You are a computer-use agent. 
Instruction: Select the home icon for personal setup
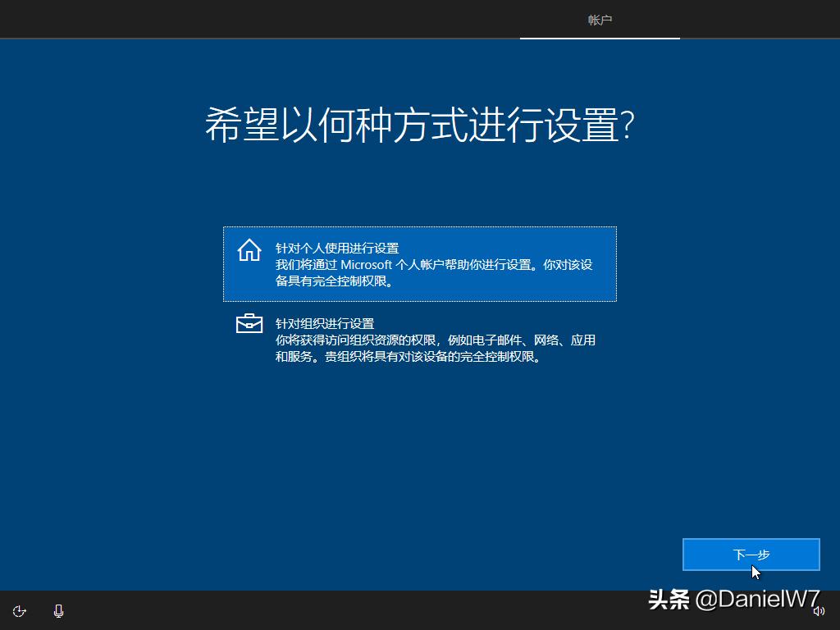[249, 251]
